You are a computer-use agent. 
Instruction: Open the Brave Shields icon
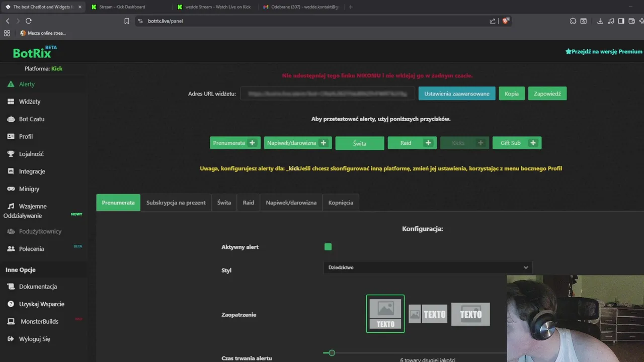(x=506, y=21)
